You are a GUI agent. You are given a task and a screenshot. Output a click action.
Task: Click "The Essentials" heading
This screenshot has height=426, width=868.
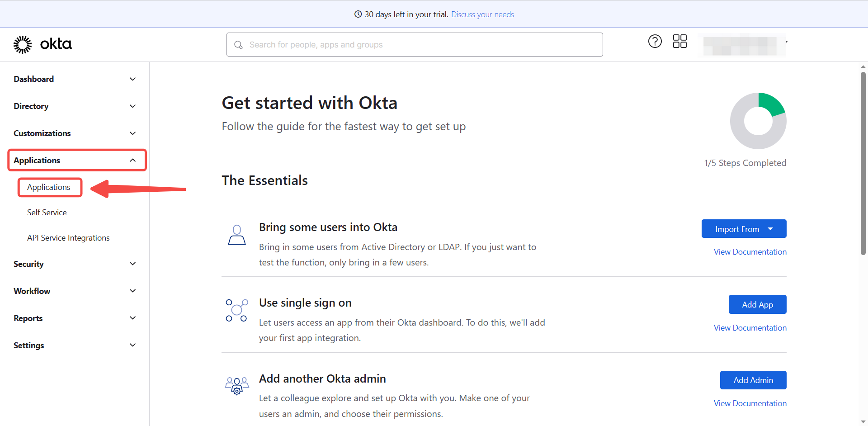tap(265, 180)
